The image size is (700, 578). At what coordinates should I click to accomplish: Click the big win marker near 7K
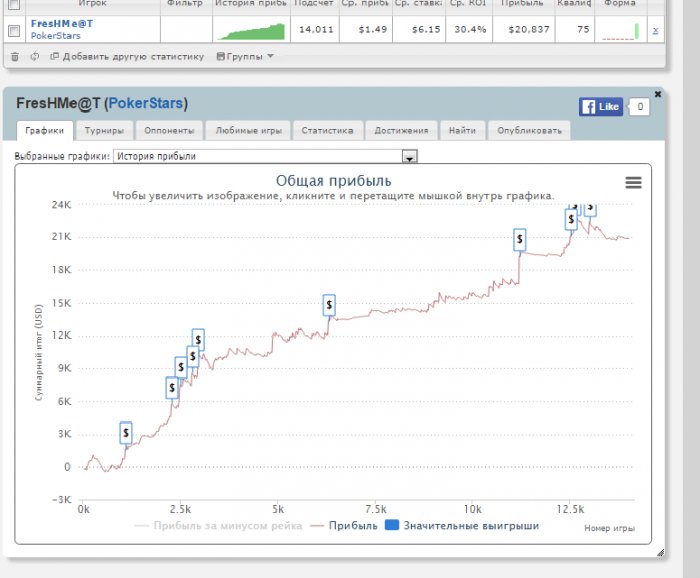point(172,388)
